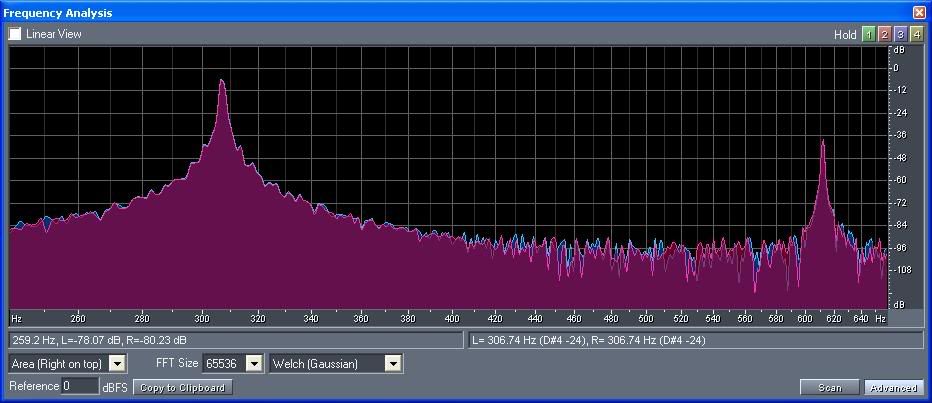Open the FFT Size 65536 dropdown
Image resolution: width=932 pixels, height=403 pixels.
click(x=254, y=364)
